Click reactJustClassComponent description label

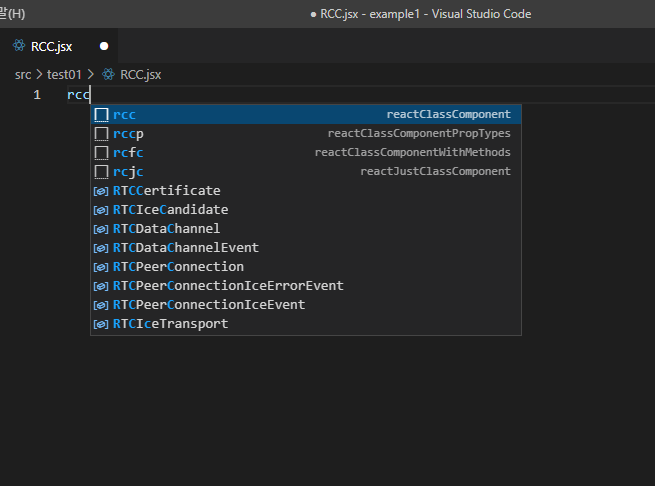435,172
